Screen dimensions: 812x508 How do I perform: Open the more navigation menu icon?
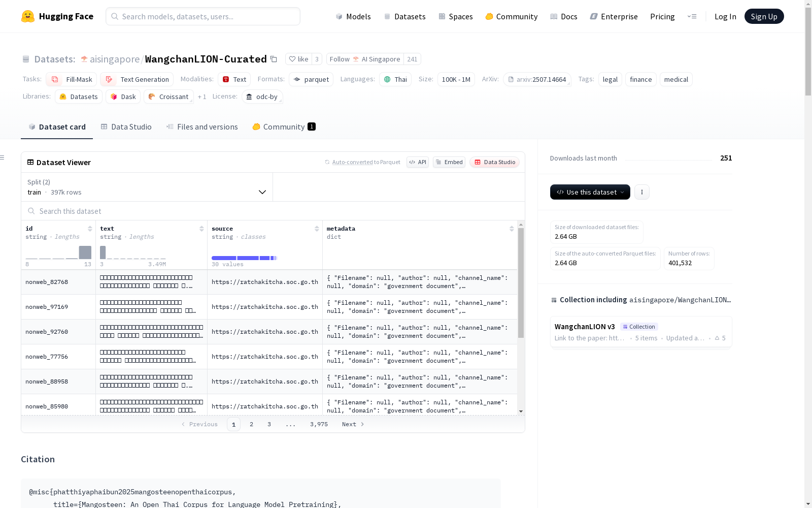(692, 16)
